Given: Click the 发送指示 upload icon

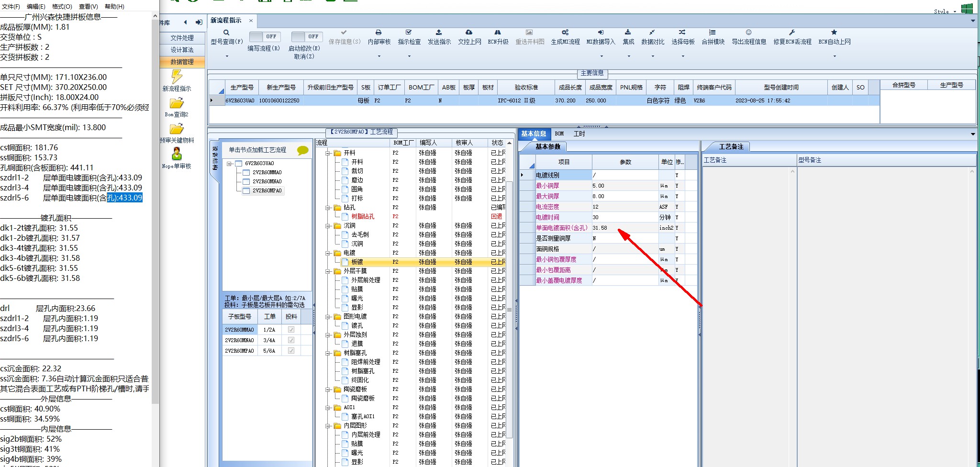Looking at the screenshot, I should pos(439,33).
